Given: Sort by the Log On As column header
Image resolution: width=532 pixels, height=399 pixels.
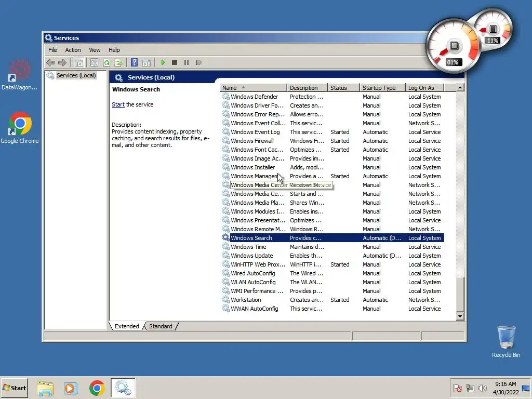Looking at the screenshot, I should [x=425, y=87].
